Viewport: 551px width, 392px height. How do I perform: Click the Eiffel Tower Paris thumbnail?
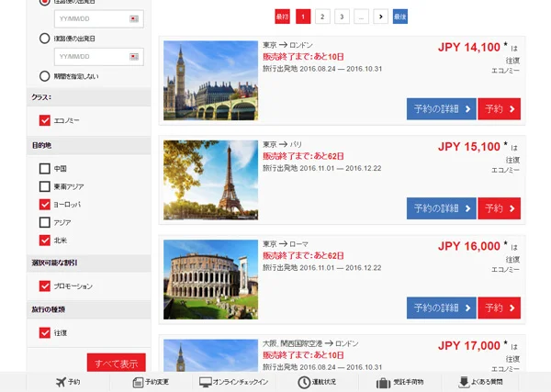[x=210, y=180]
